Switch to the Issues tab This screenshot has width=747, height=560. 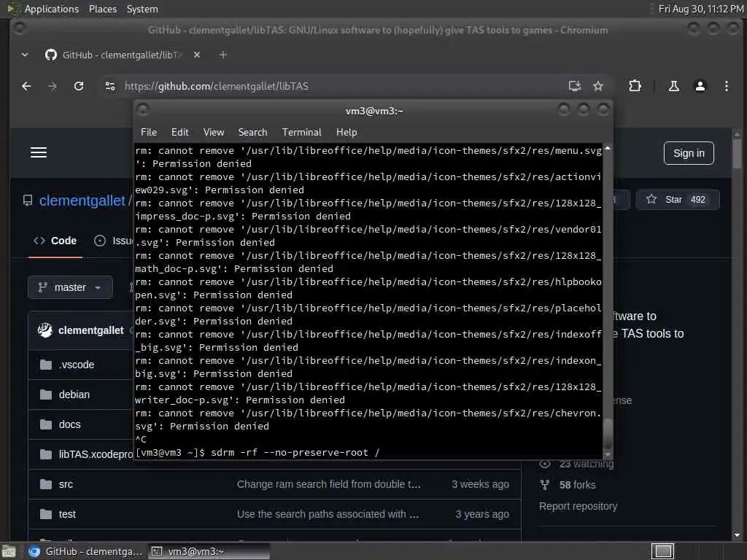113,241
